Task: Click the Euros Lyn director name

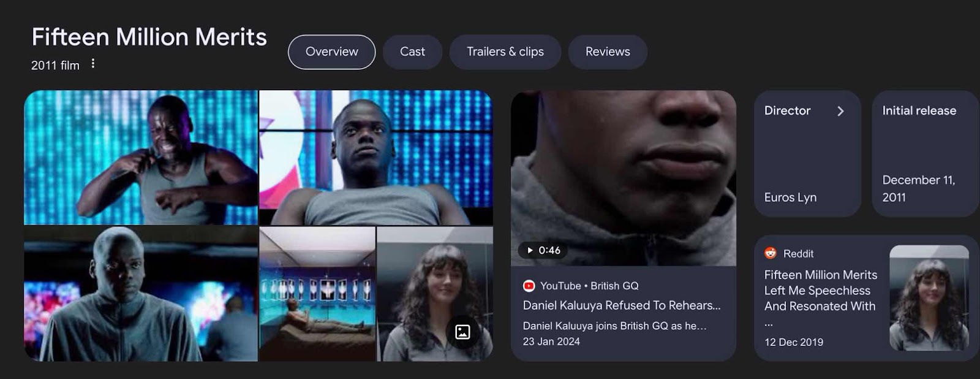Action: pyautogui.click(x=790, y=197)
